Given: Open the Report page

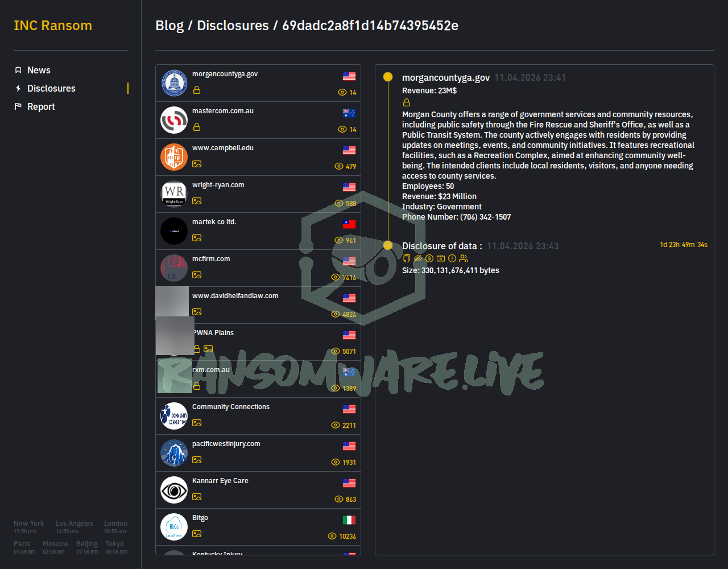Looking at the screenshot, I should (x=41, y=106).
